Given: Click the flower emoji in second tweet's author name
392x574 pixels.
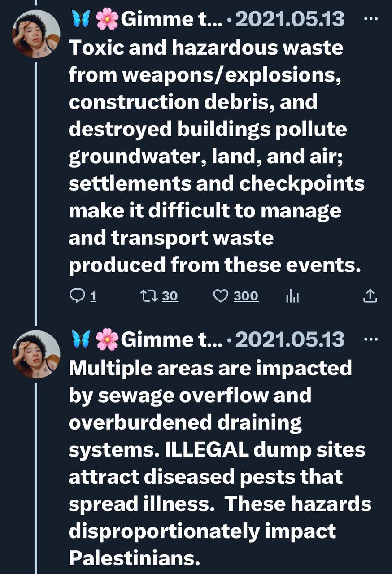Looking at the screenshot, I should click(x=107, y=339).
